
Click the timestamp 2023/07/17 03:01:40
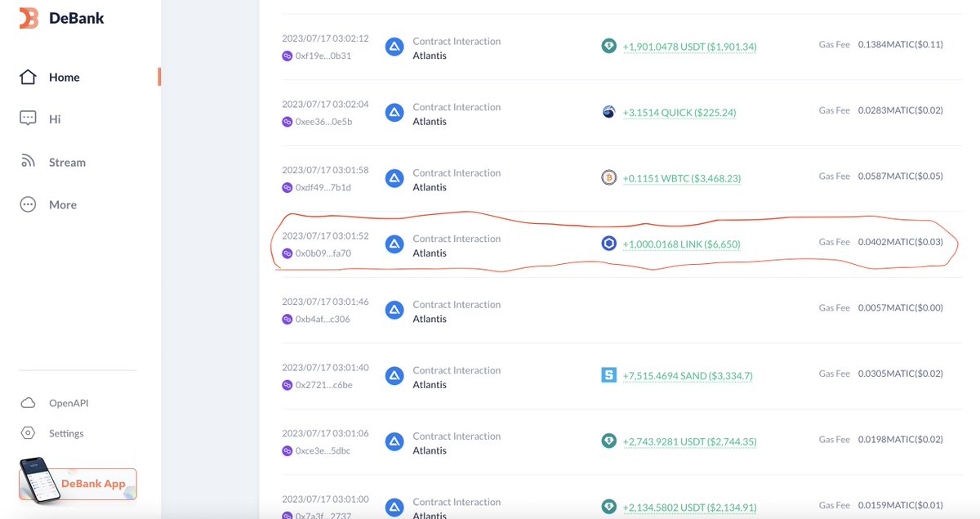325,367
